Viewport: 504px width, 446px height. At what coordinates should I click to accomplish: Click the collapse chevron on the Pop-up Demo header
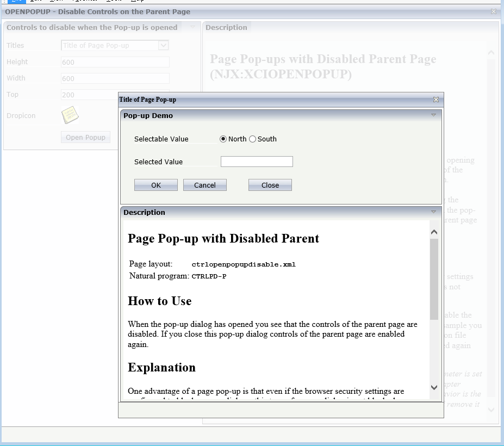[433, 115]
